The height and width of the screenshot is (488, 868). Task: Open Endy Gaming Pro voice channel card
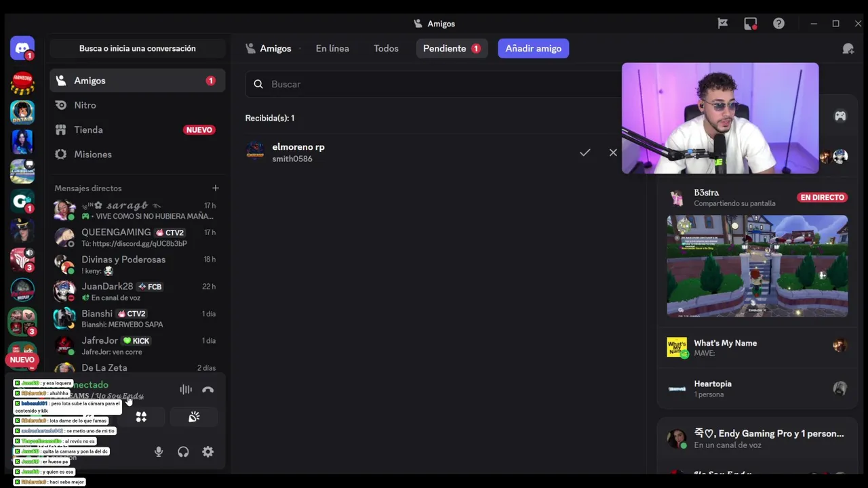[757, 439]
